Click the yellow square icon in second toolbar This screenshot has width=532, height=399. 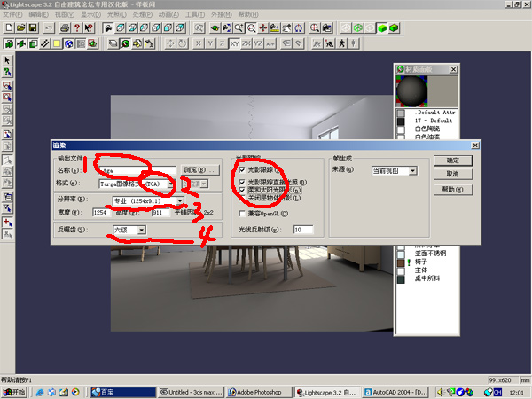pos(57,44)
